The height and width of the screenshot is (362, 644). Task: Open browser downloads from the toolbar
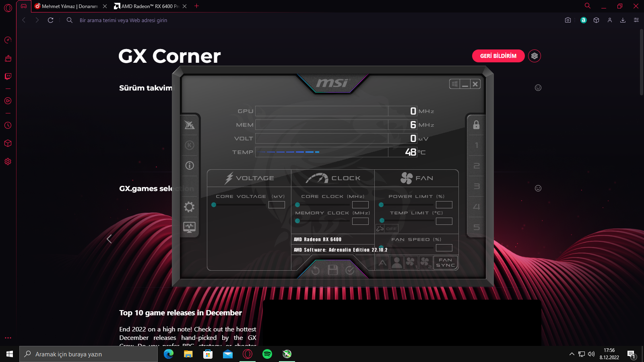tap(623, 20)
